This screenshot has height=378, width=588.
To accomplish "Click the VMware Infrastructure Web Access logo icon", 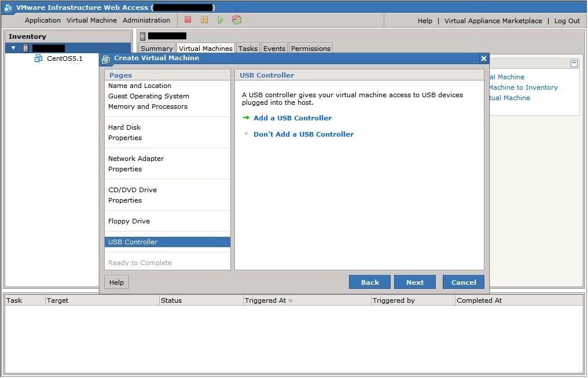I will point(8,8).
